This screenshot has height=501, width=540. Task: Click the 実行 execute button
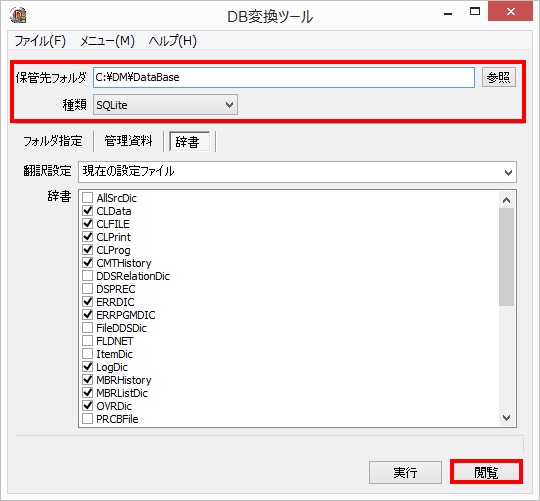coord(405,472)
